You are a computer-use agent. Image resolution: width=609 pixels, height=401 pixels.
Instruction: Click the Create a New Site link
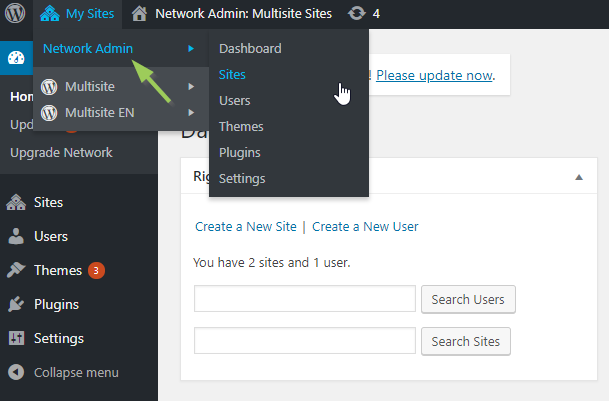click(246, 226)
